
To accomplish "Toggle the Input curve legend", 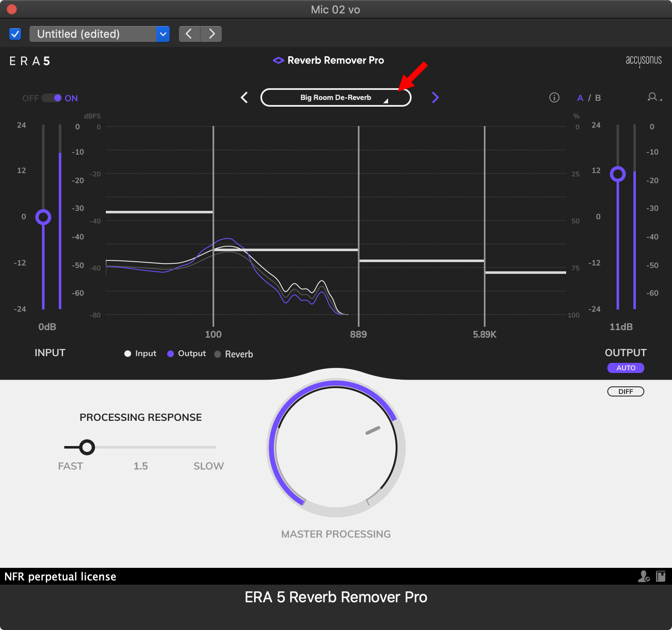I will [x=140, y=354].
